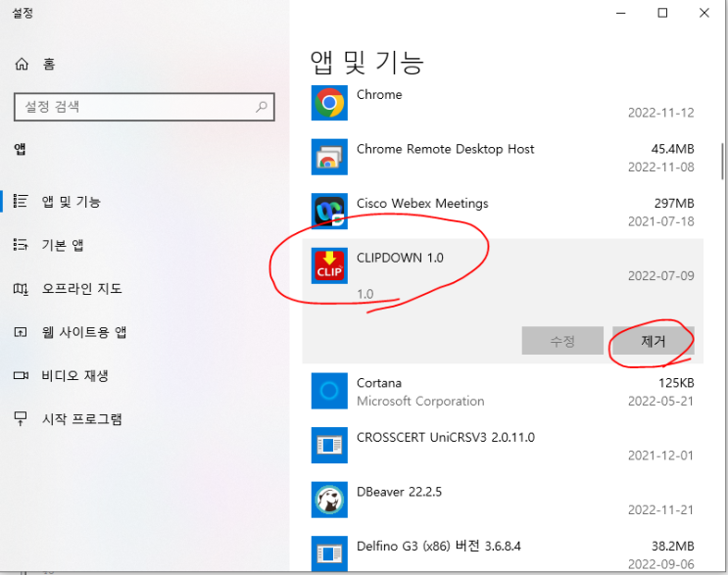Open 웹 사이트용 앱 section
Image resolution: width=728 pixels, height=575 pixels.
click(x=84, y=332)
